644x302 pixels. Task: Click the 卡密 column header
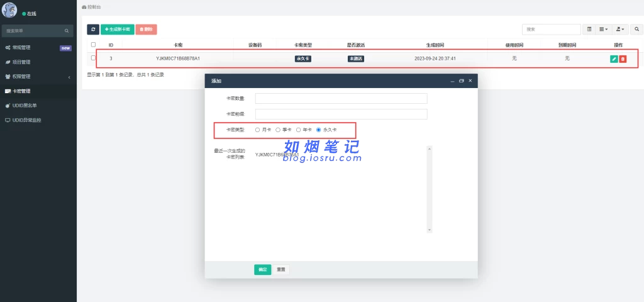click(178, 45)
